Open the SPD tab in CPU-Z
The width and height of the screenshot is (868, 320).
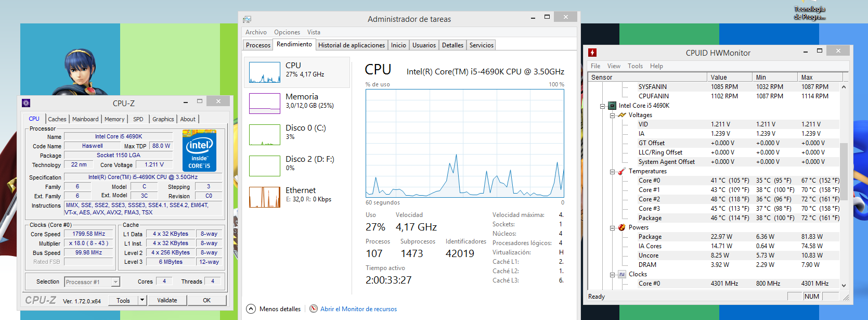coord(138,119)
